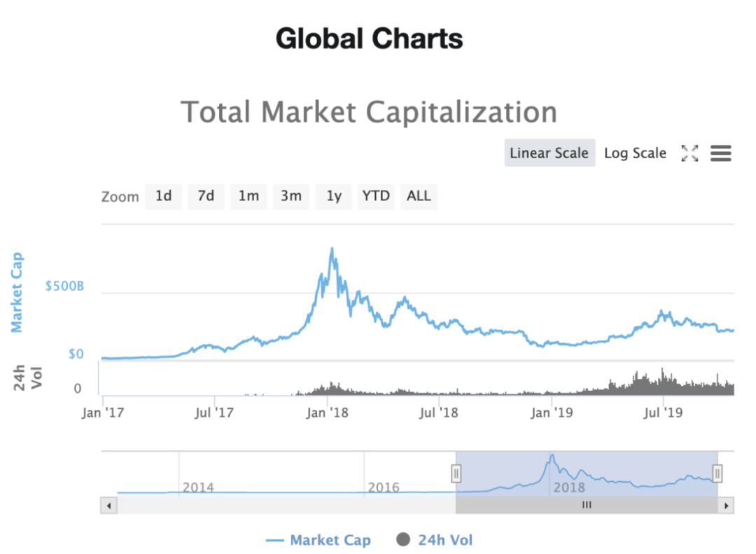
Task: Choose the YTD zoom range
Action: click(x=376, y=196)
